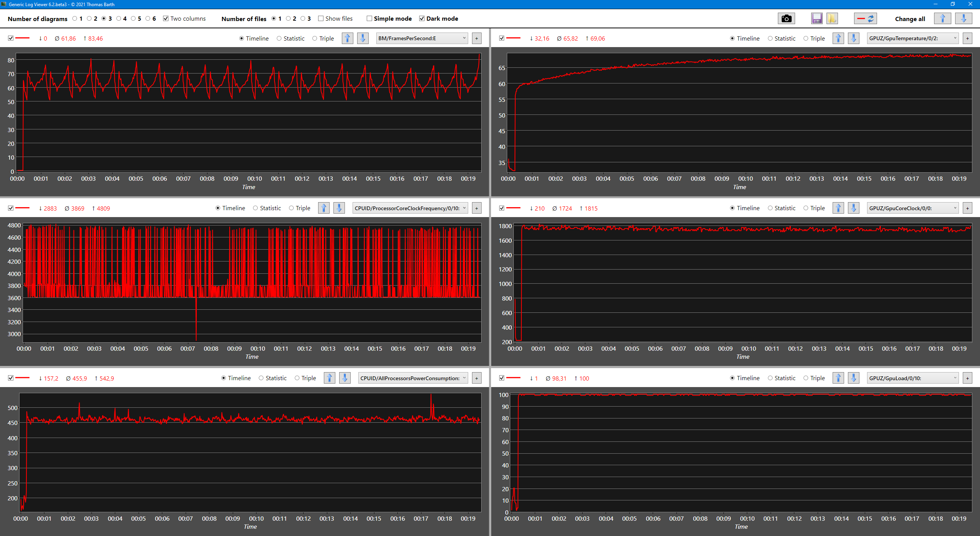Screen dimensions: 980x536
Task: Click the red line swatch of FramesPerSecond diagram
Action: click(x=23, y=38)
